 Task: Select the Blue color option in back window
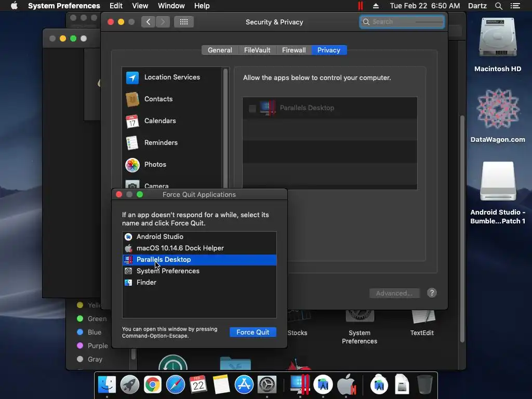coord(89,332)
